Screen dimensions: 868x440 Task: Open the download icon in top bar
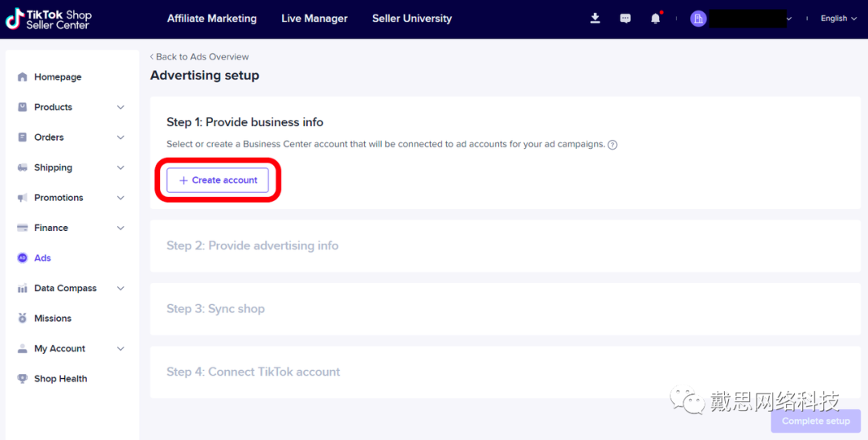click(595, 19)
